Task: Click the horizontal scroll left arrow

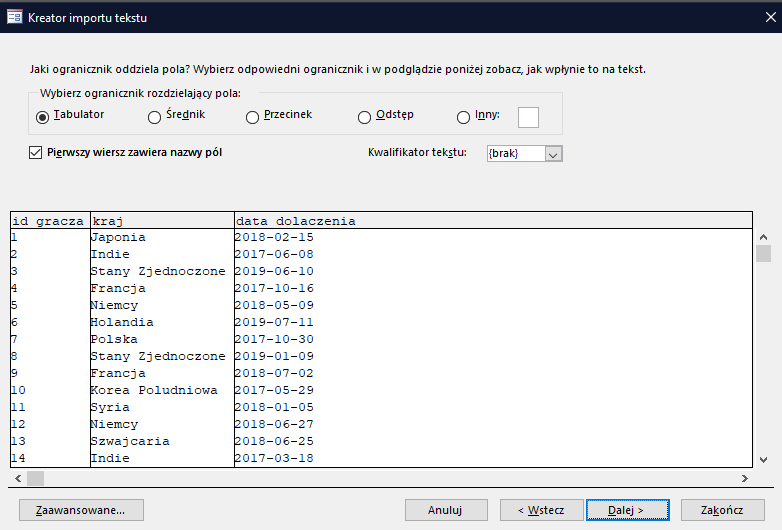Action: click(18, 479)
